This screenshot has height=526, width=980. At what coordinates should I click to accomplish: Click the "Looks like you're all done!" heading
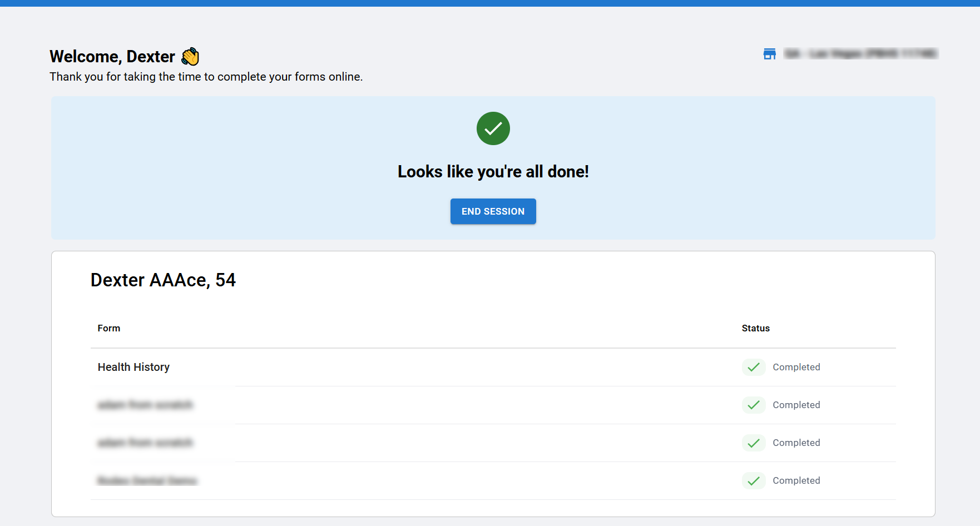coord(493,172)
